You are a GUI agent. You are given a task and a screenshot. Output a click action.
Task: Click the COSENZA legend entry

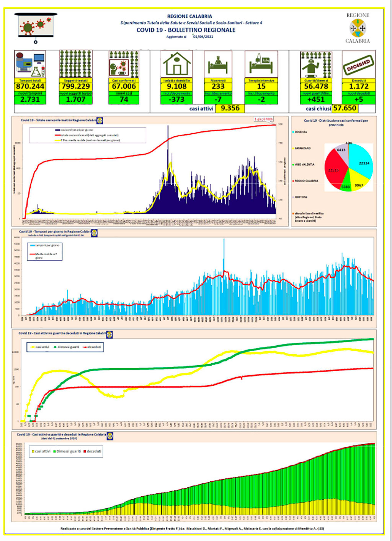point(300,132)
